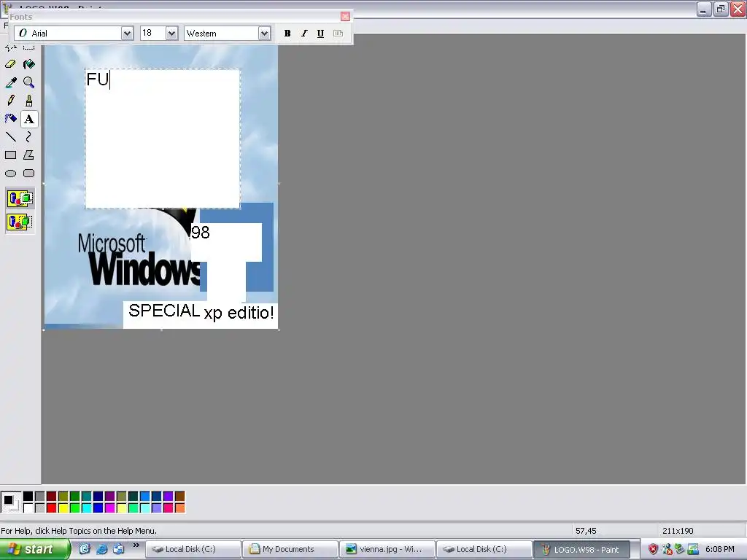Switch to the Airbrush spray tool
This screenshot has width=747, height=560.
point(10,119)
